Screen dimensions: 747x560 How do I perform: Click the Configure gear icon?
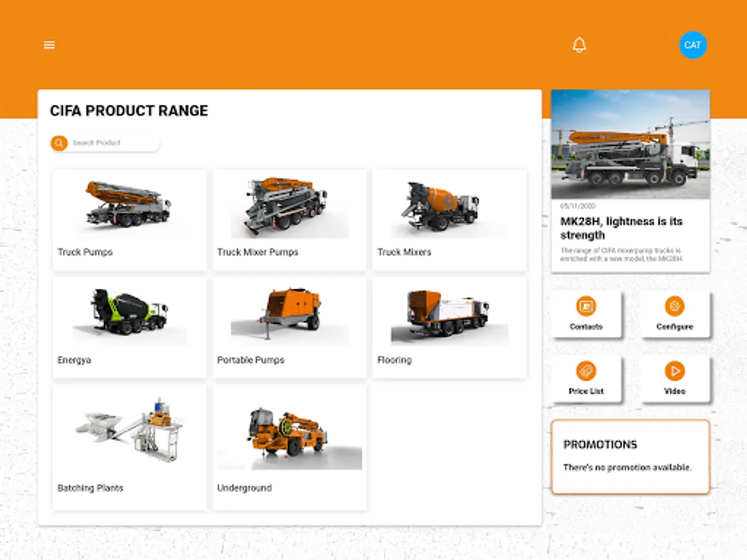674,306
